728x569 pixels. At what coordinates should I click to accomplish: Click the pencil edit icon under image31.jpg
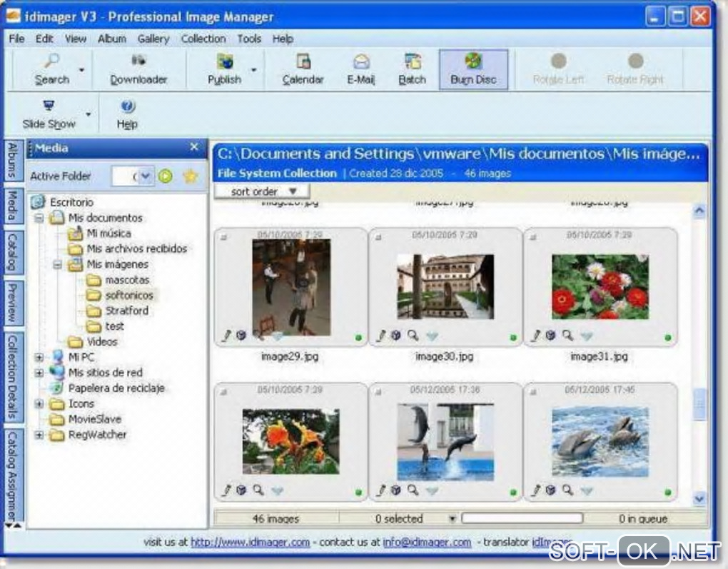(535, 336)
